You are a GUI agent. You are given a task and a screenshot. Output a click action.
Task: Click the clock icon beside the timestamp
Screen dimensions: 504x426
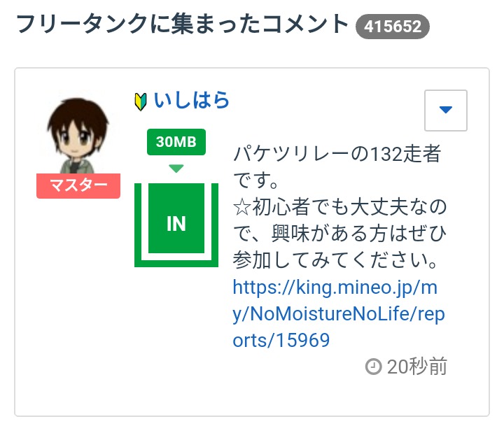[373, 367]
